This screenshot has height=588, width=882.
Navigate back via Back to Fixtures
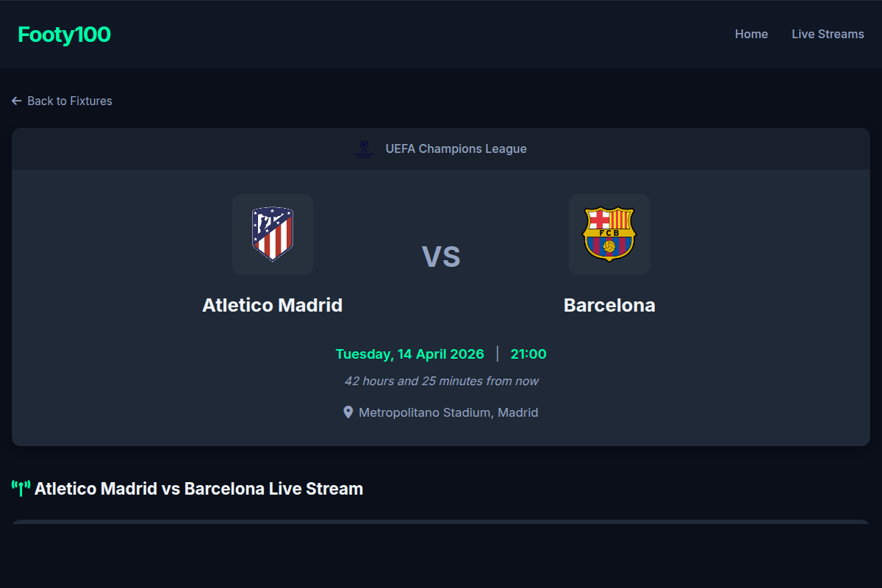70,101
